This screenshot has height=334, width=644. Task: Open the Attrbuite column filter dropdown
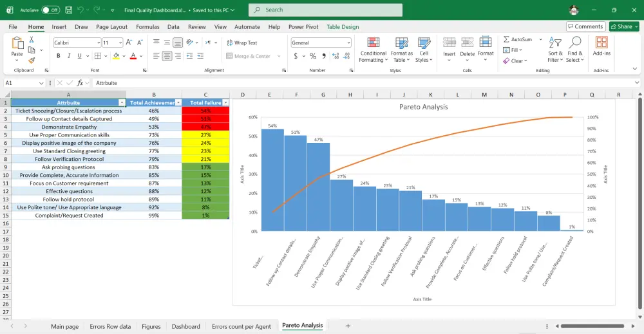point(122,102)
